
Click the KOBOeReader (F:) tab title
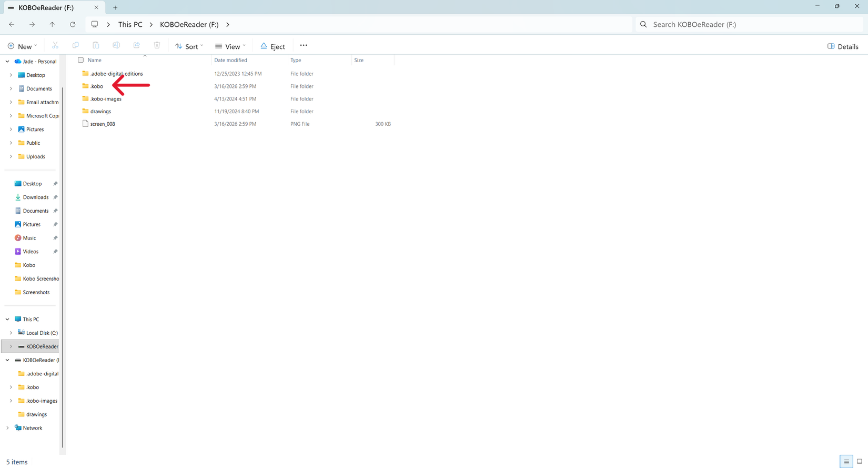46,7
